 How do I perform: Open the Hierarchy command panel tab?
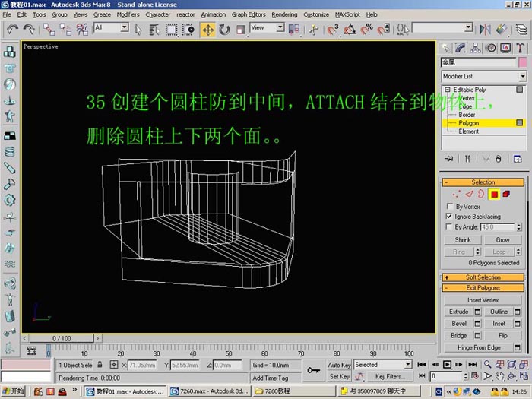point(475,48)
